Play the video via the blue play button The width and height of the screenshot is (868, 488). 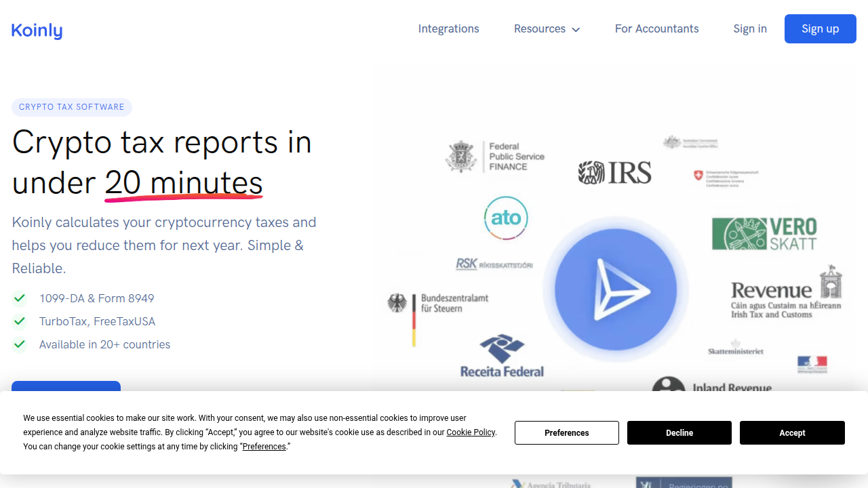(614, 289)
